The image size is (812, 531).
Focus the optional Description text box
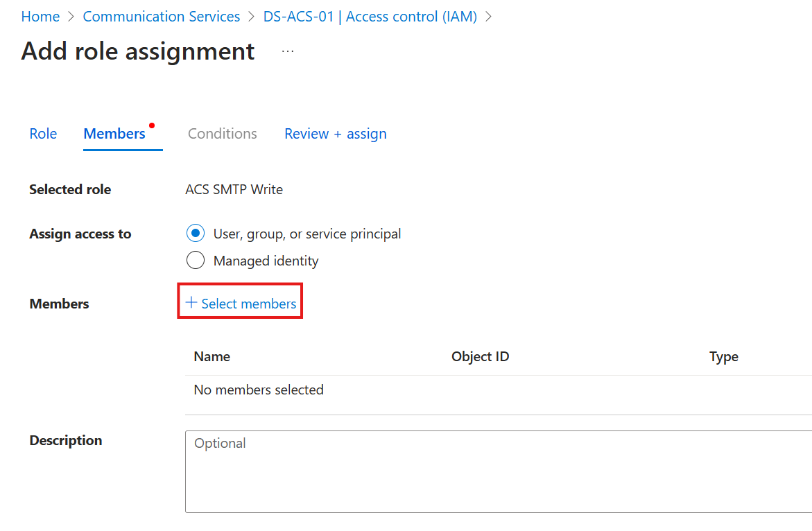(x=498, y=471)
